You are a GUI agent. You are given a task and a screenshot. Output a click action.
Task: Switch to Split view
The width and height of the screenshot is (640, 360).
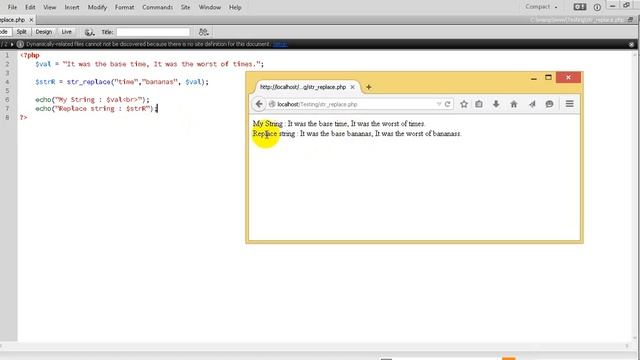tap(21, 32)
